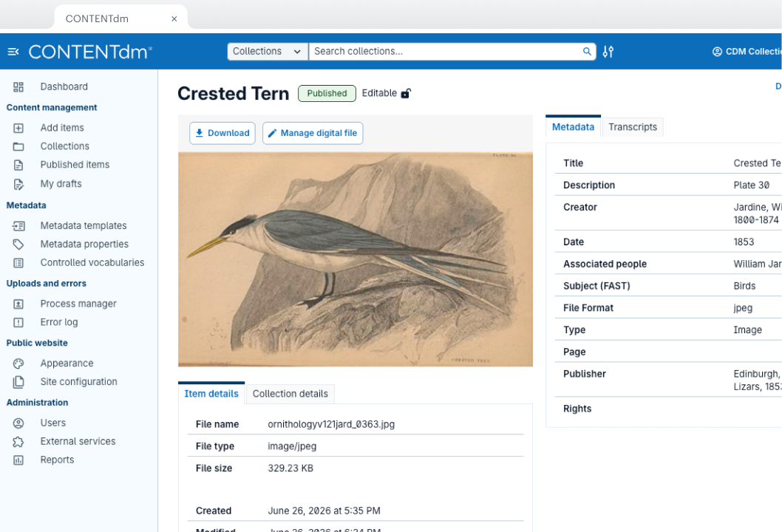The width and height of the screenshot is (782, 532).
Task: Click the Users person icon
Action: pyautogui.click(x=18, y=423)
